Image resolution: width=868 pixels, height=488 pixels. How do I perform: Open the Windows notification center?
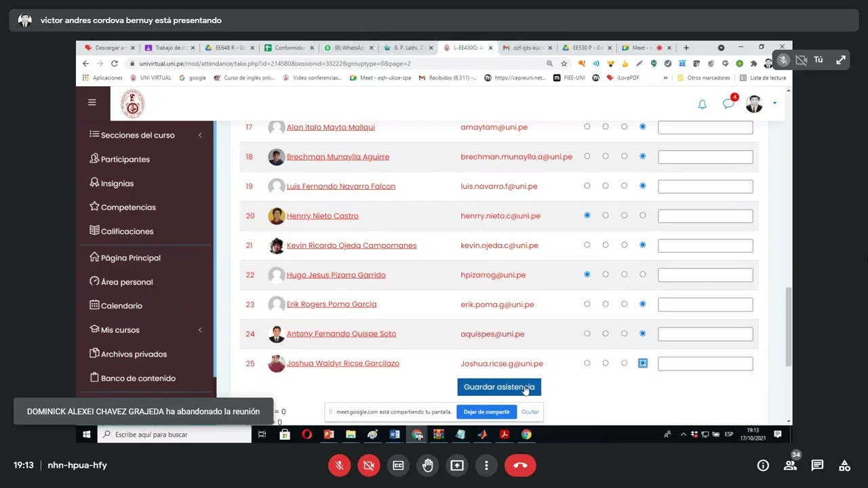778,434
